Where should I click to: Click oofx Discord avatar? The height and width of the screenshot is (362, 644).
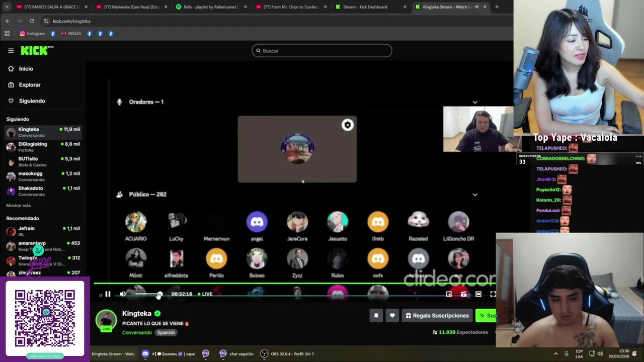(x=378, y=259)
